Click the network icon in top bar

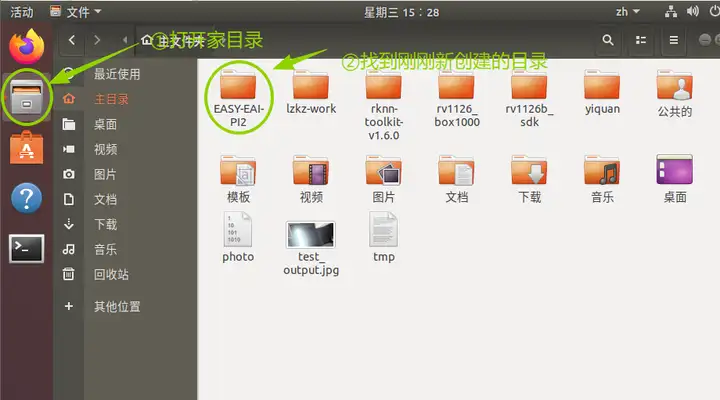(671, 11)
